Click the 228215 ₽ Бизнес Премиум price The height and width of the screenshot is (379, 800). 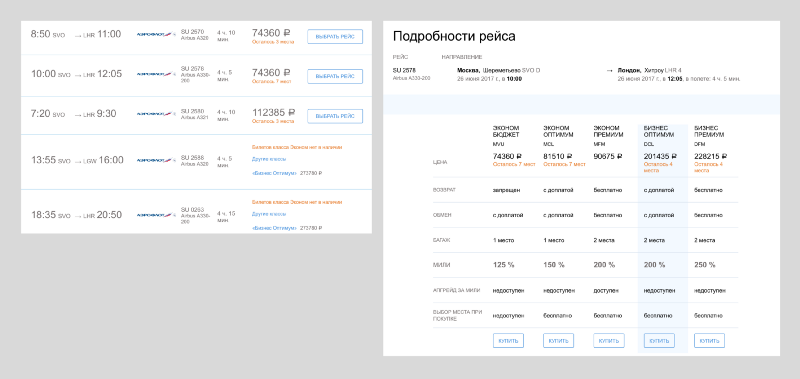coord(711,156)
